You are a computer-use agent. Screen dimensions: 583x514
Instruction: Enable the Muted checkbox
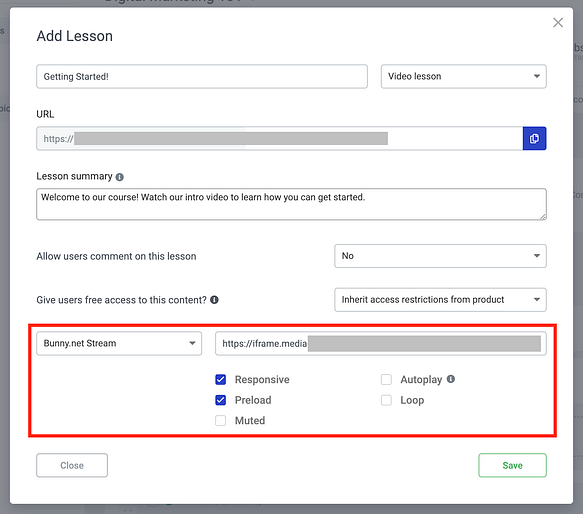(220, 421)
